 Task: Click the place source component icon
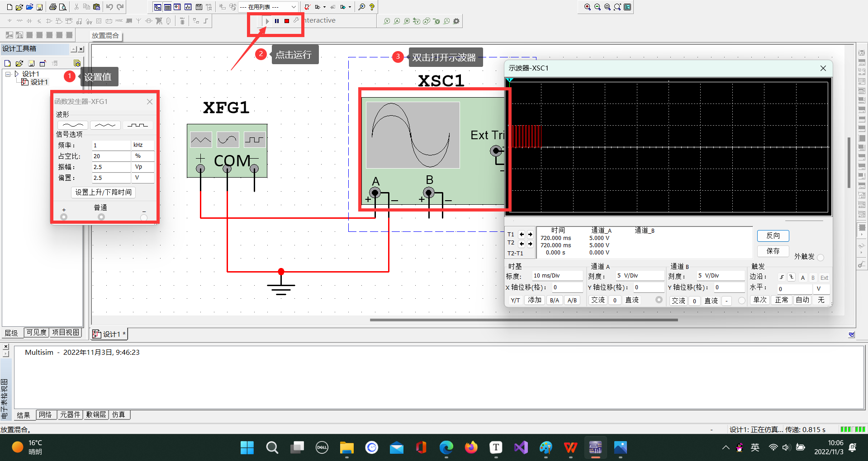coord(9,21)
